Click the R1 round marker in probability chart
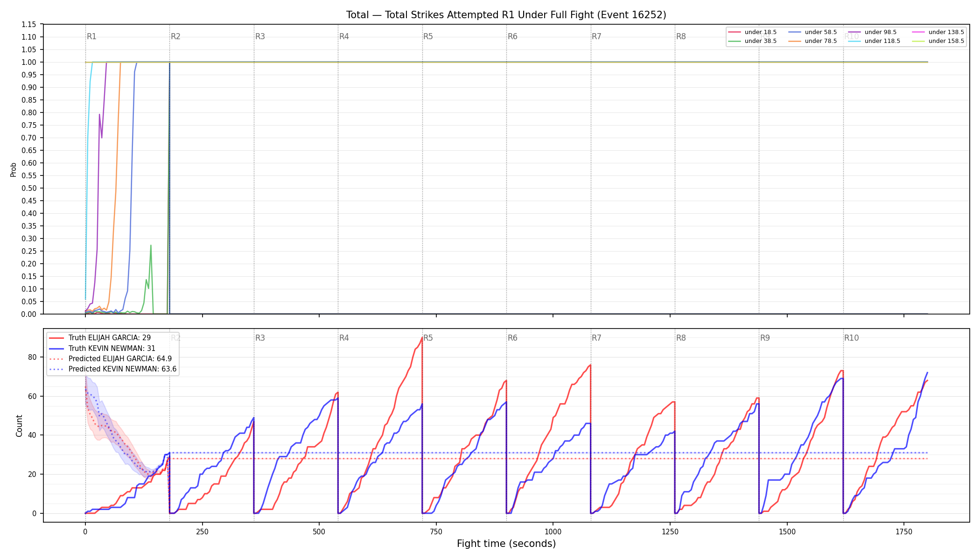This screenshot has height=560, width=980. tap(91, 36)
